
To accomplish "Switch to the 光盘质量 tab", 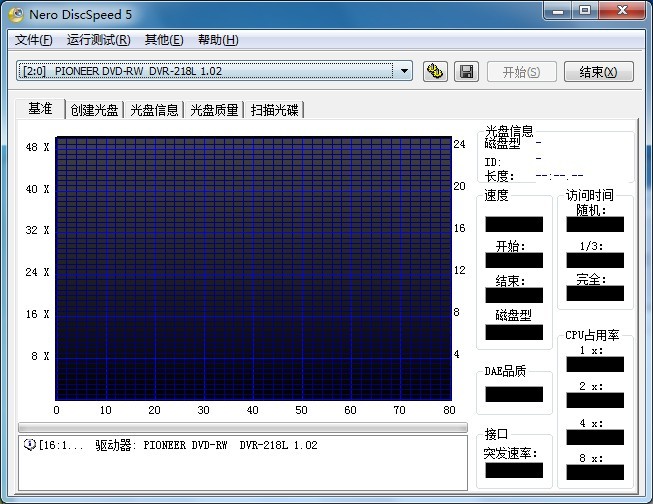I will point(215,110).
